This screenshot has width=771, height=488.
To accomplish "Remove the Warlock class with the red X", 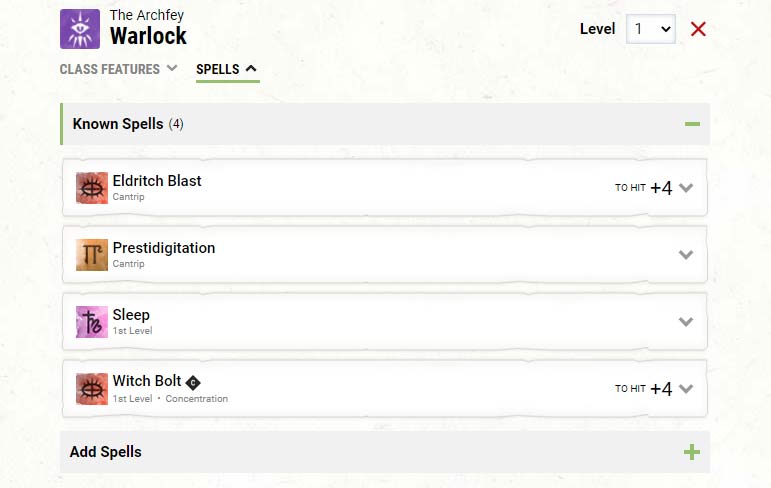I will coord(698,29).
